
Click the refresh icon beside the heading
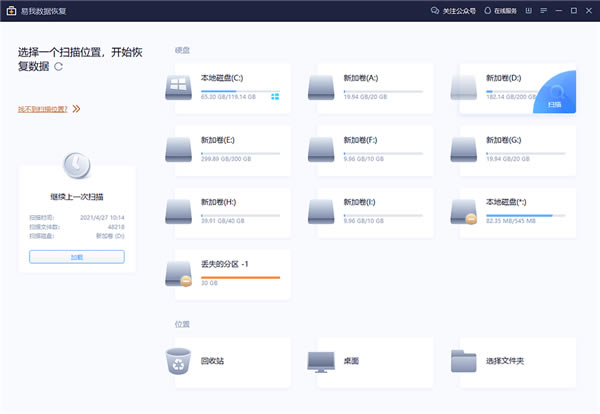coord(58,66)
